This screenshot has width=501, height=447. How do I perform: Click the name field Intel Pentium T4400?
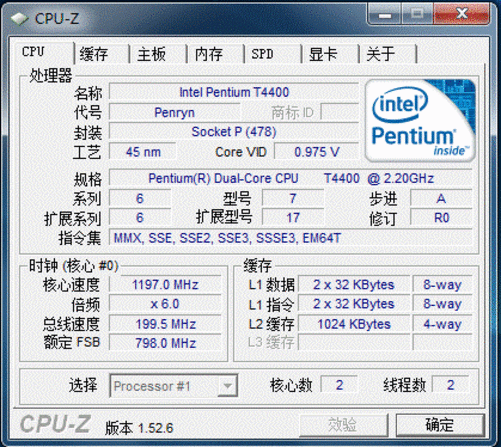pyautogui.click(x=234, y=92)
